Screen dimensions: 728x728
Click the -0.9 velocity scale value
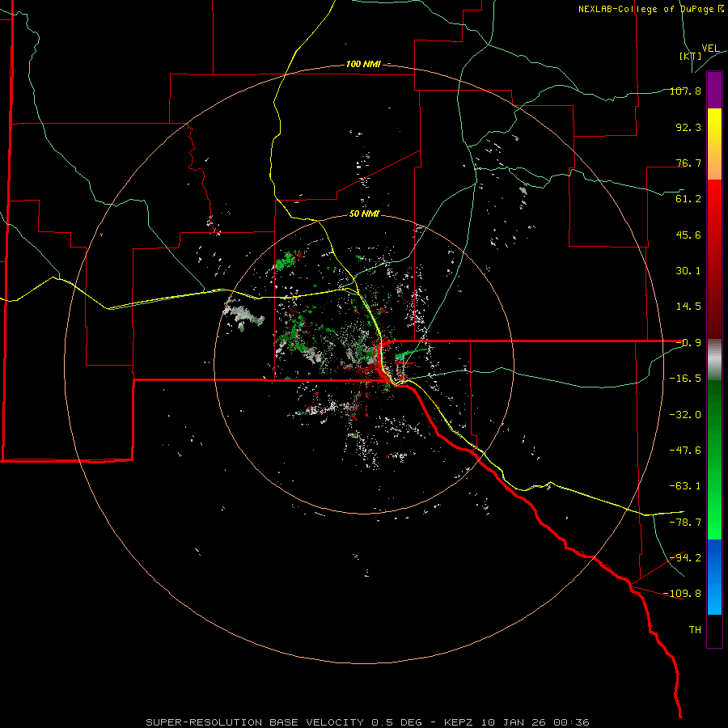pos(688,343)
